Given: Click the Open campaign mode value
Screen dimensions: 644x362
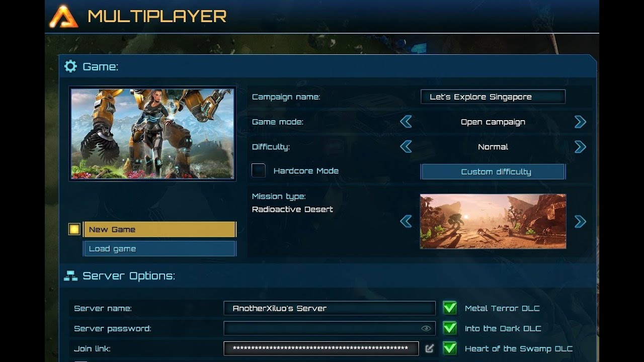Looking at the screenshot, I should pyautogui.click(x=493, y=122).
